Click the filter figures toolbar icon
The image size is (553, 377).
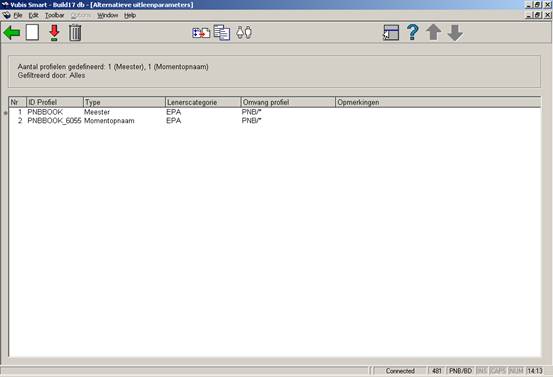coord(244,32)
